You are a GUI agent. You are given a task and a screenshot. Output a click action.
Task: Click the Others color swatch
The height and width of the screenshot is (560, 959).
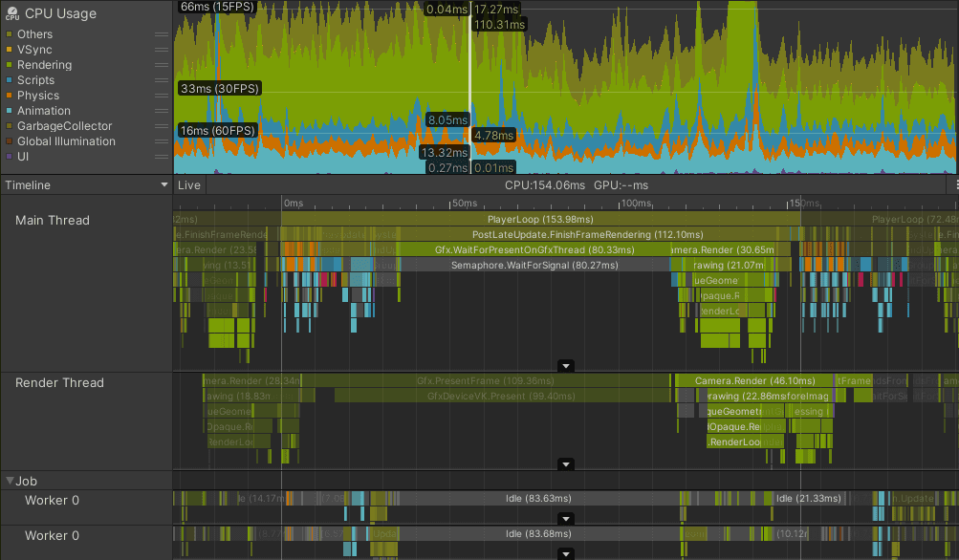pyautogui.click(x=8, y=33)
